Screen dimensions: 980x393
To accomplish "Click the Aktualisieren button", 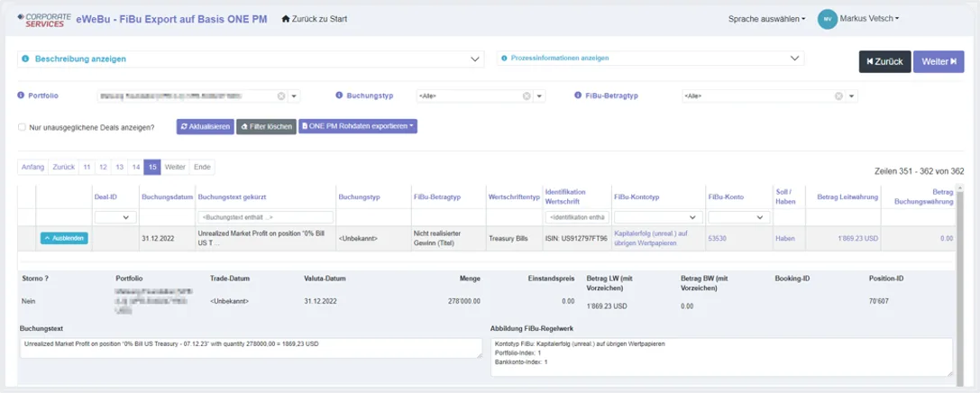I will click(x=205, y=127).
